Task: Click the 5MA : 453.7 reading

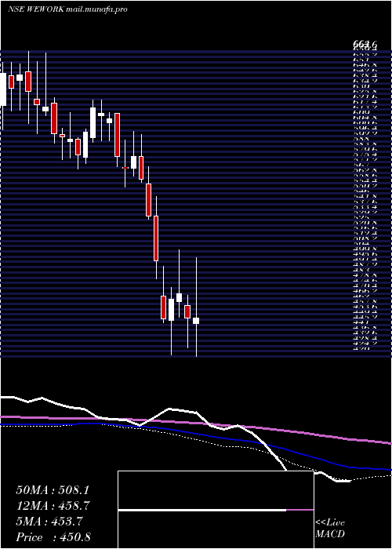Action: tap(49, 522)
